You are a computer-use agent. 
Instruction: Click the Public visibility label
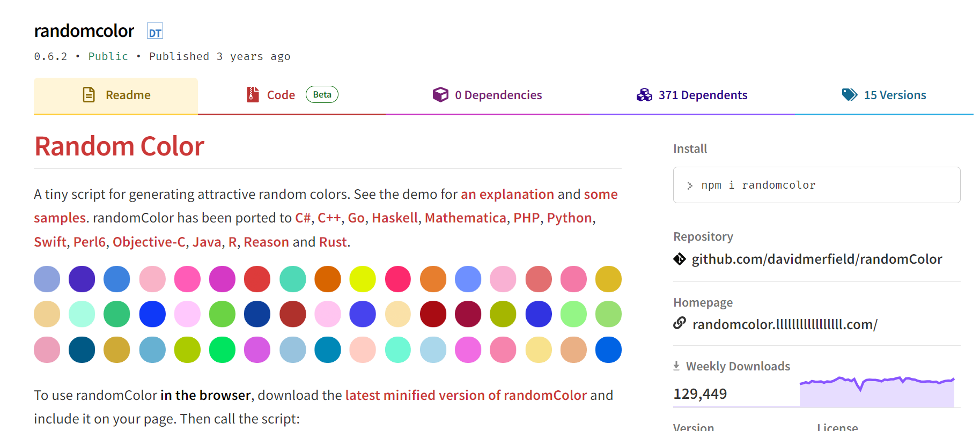click(108, 56)
